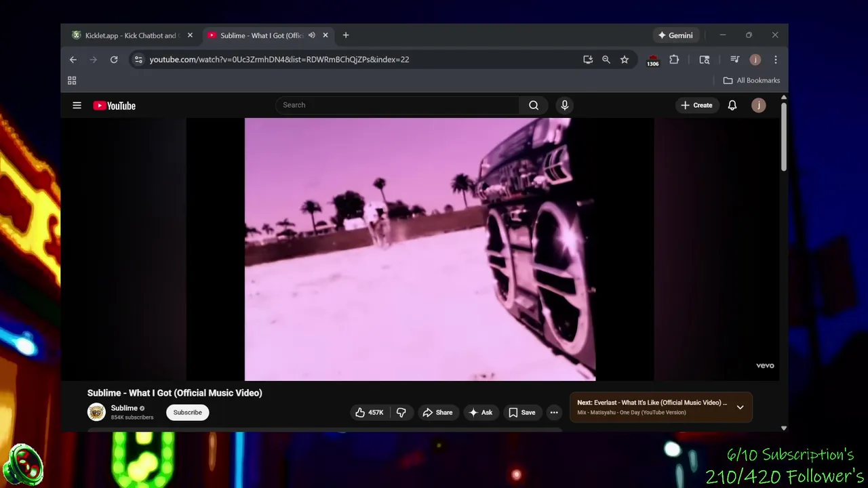Click the YouTube search input field
The width and height of the screenshot is (868, 488).
(x=397, y=105)
